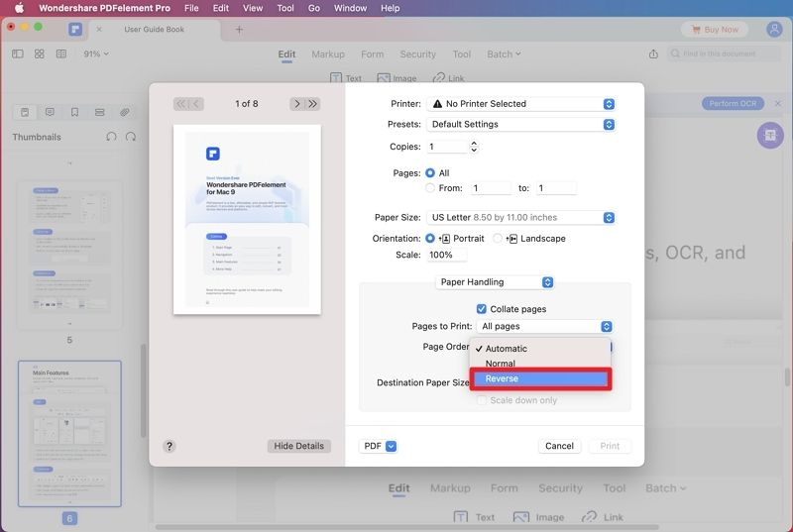The width and height of the screenshot is (793, 532).
Task: Open the PDF dropdown arrow
Action: (391, 446)
